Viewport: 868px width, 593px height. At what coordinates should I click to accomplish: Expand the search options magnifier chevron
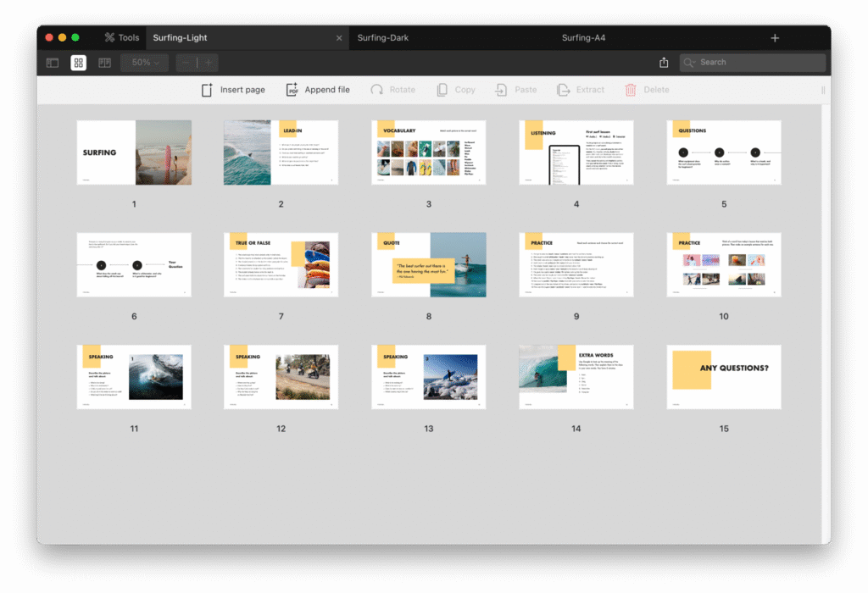pos(690,63)
